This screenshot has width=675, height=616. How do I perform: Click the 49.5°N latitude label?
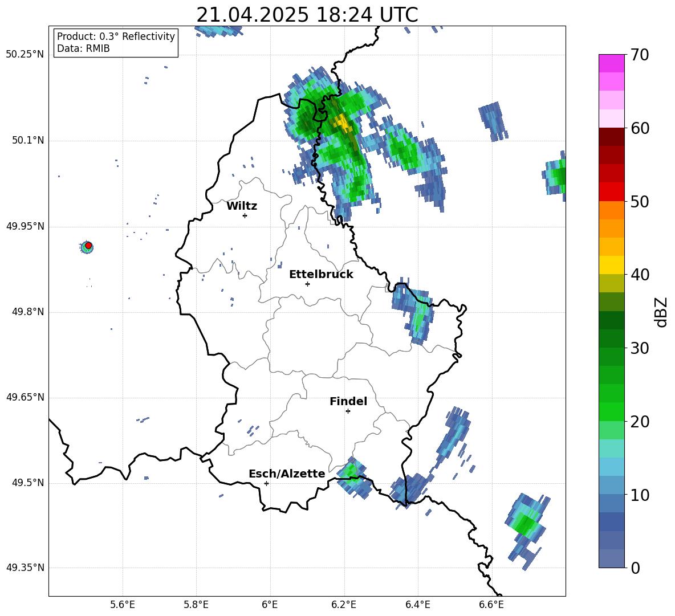click(x=28, y=483)
